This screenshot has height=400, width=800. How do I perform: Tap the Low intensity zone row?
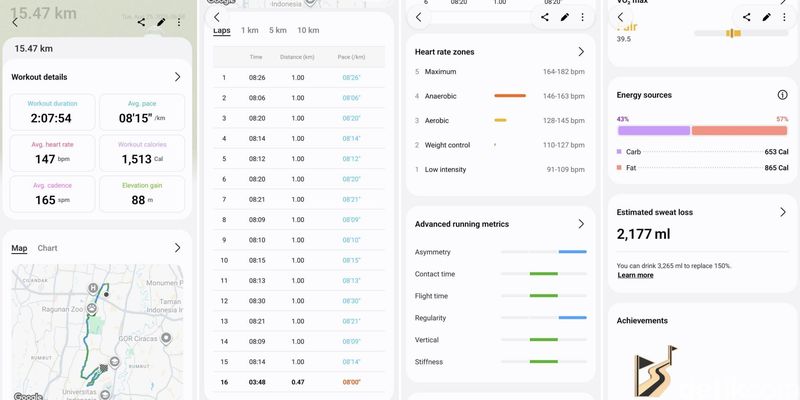tap(500, 169)
